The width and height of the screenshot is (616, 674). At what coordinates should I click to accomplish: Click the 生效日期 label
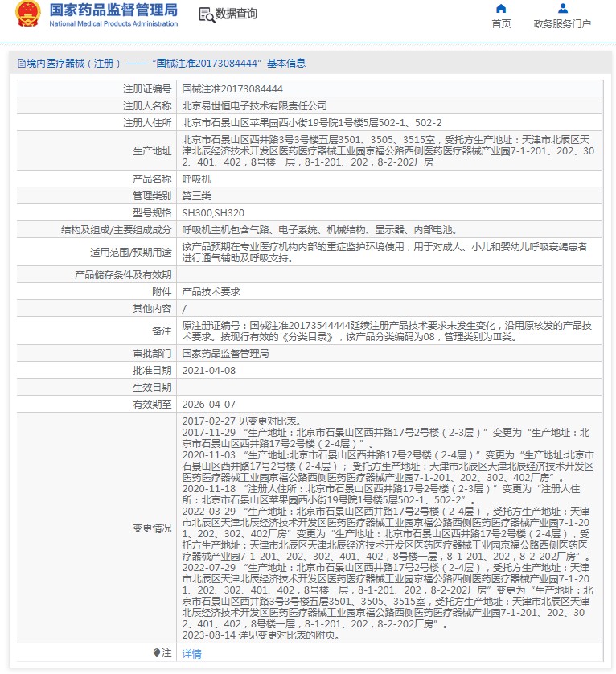(152, 388)
